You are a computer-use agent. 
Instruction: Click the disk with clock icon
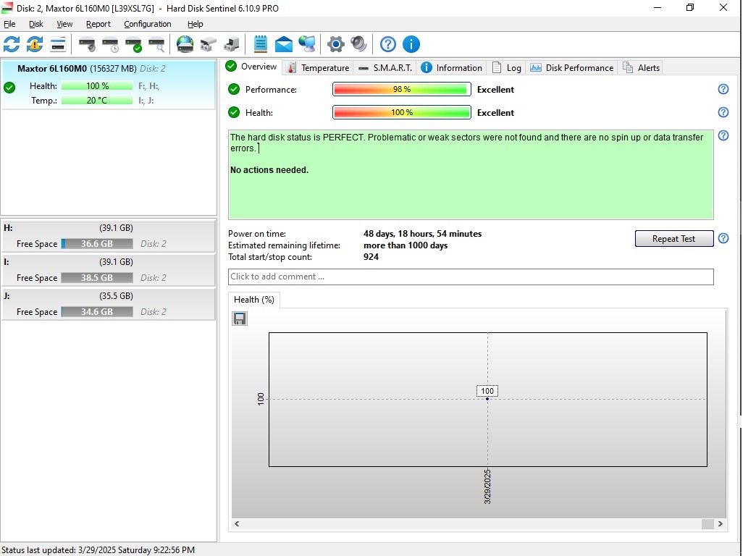coord(110,44)
